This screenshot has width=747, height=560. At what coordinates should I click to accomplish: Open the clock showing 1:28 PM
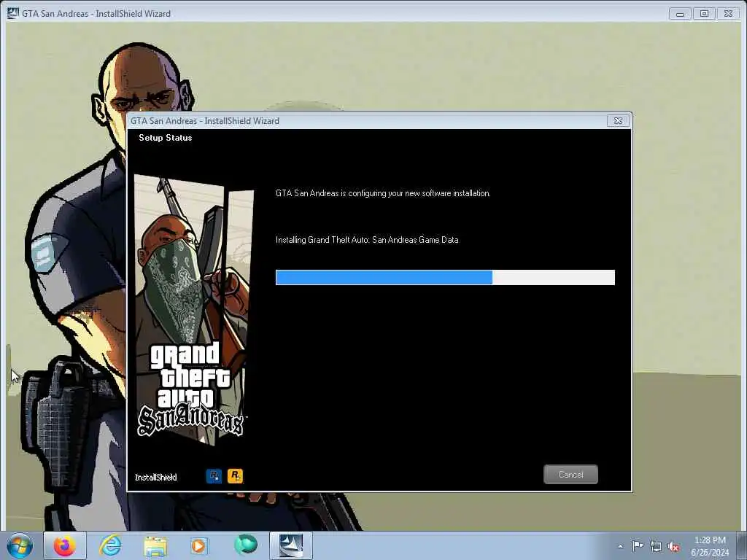(x=710, y=545)
